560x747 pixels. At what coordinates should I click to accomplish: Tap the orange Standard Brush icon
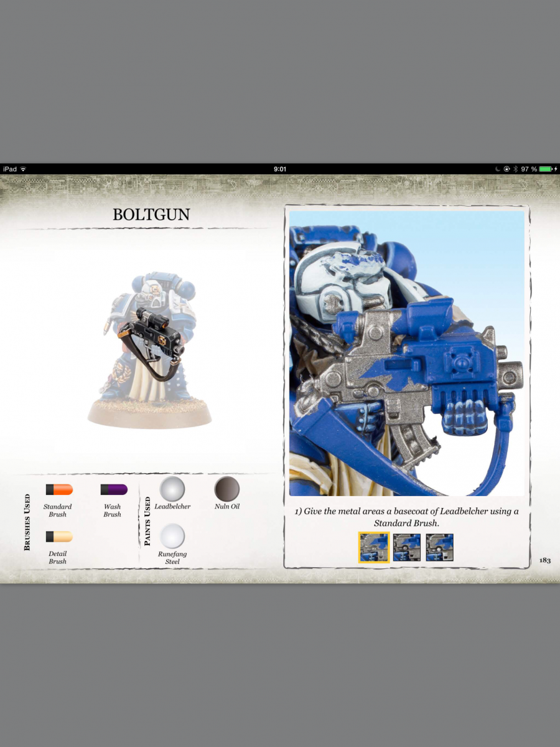point(59,489)
